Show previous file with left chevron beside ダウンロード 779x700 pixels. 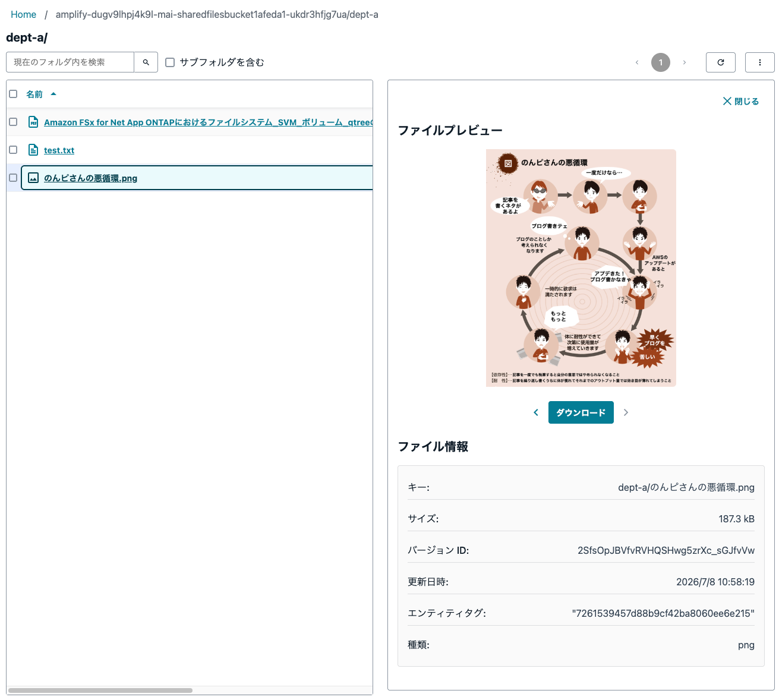(536, 412)
